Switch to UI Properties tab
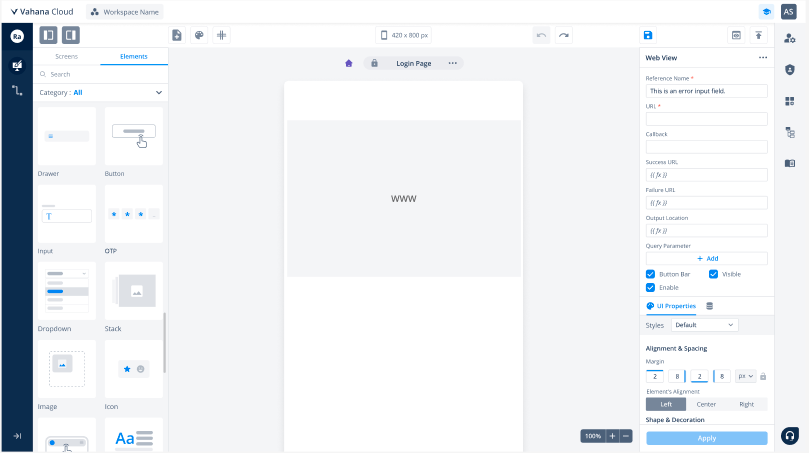 coord(671,306)
